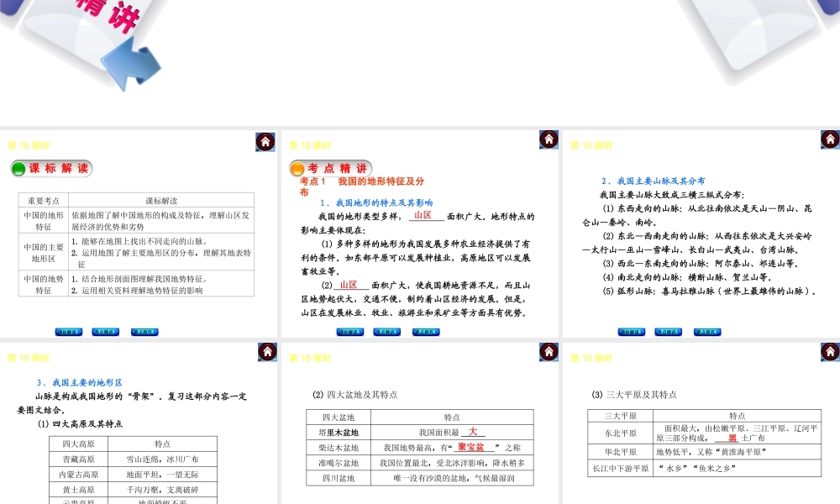Screen dimensions: 840x504
Task: Click title (1) 四大高原及其特点
Action: [80, 423]
